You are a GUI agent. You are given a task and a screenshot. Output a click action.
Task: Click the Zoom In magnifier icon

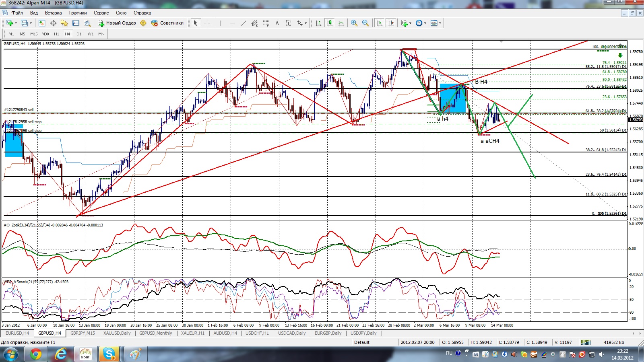click(x=354, y=23)
